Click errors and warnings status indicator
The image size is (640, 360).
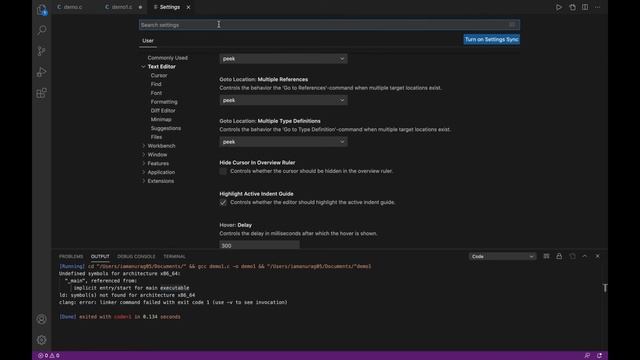tap(49, 356)
